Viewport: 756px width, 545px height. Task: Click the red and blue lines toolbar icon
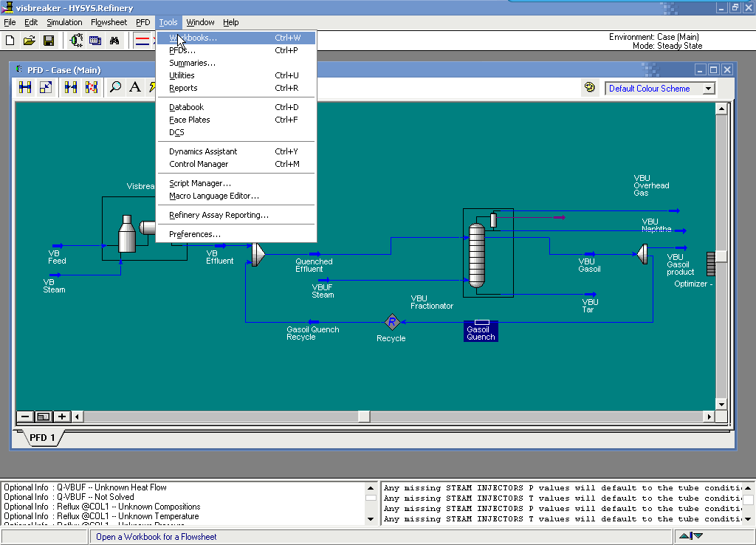(142, 41)
